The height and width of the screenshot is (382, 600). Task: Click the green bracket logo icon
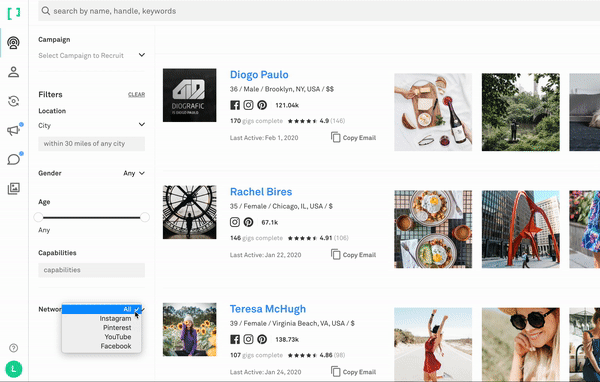point(14,13)
